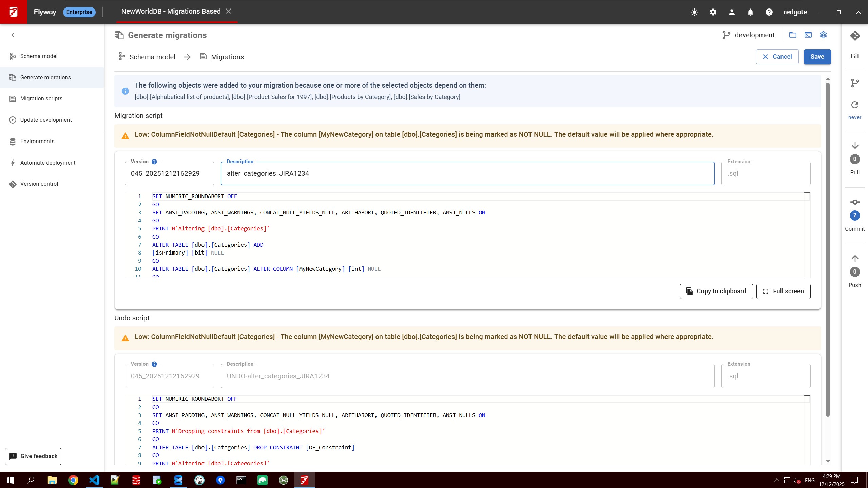Open Flyway settings gear in top bar
The width and height of the screenshot is (868, 488).
[713, 12]
